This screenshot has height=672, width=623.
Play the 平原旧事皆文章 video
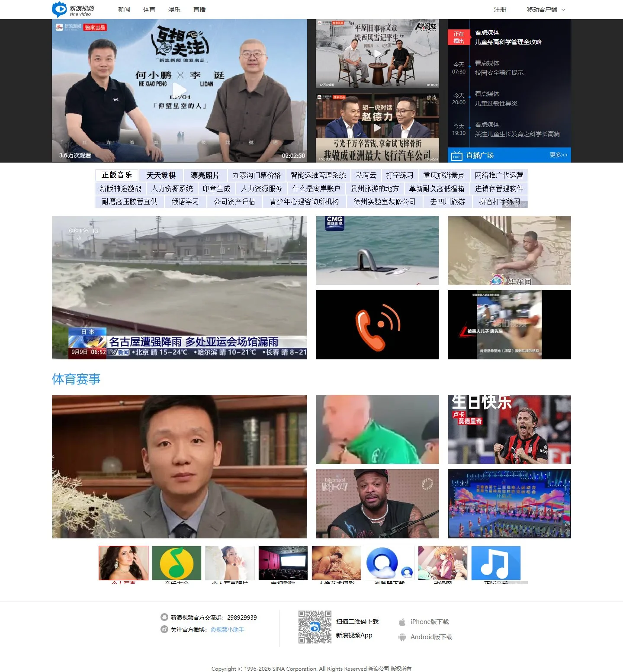(377, 54)
